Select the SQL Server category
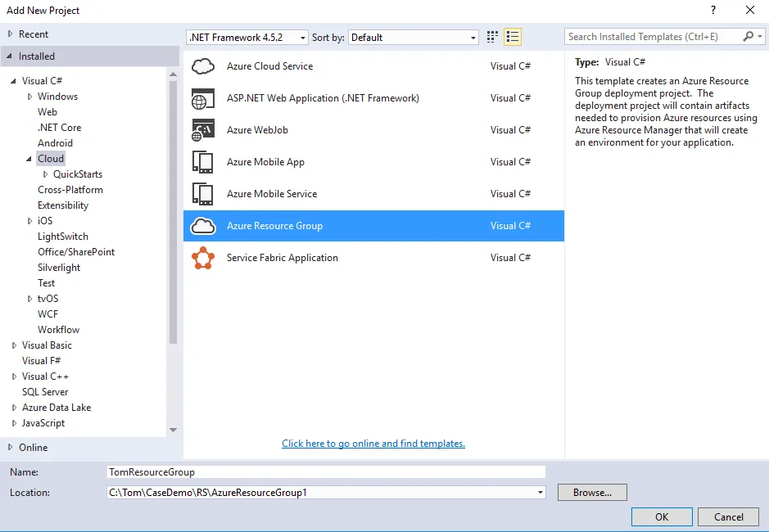The image size is (769, 532). coord(45,392)
